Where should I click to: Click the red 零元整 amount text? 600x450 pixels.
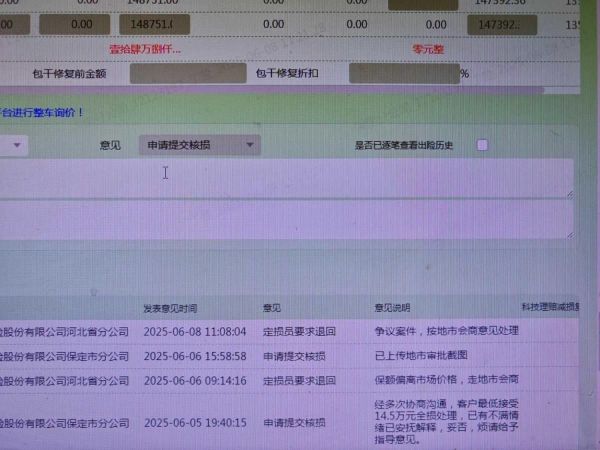point(432,47)
